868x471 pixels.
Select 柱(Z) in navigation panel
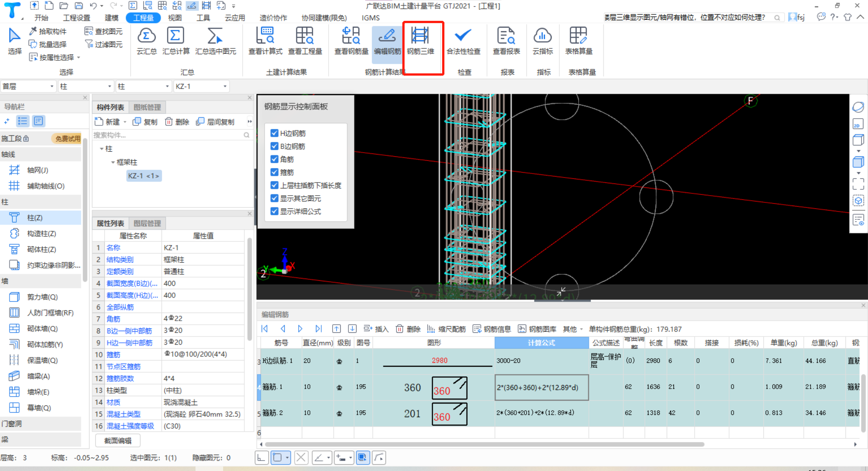tap(41, 218)
